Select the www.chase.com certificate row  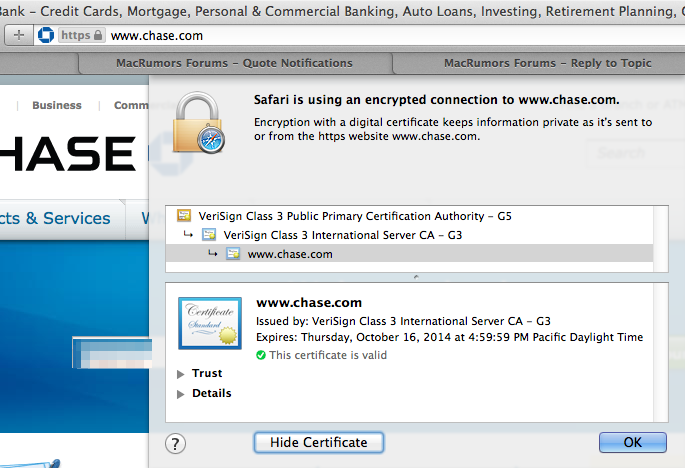pyautogui.click(x=290, y=254)
